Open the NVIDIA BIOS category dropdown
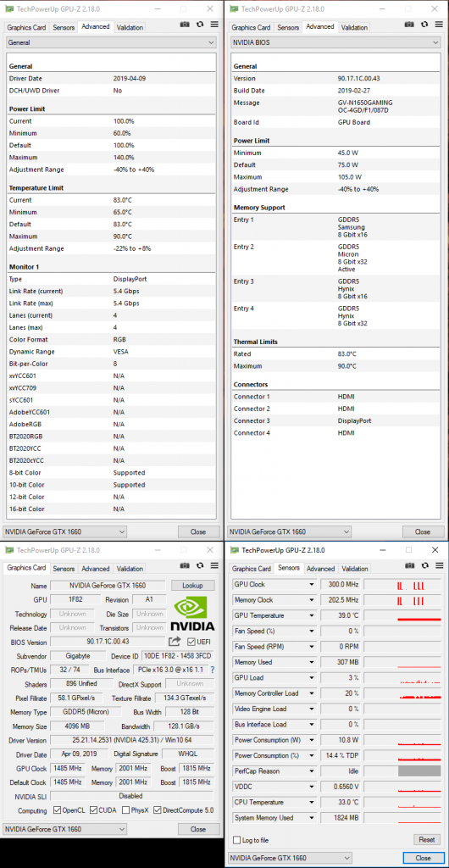449x868 pixels. pos(335,42)
